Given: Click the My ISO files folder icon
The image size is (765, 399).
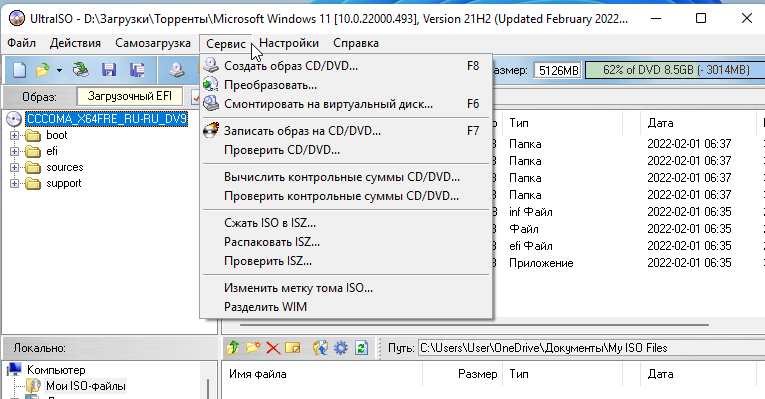Looking at the screenshot, I should [x=33, y=385].
